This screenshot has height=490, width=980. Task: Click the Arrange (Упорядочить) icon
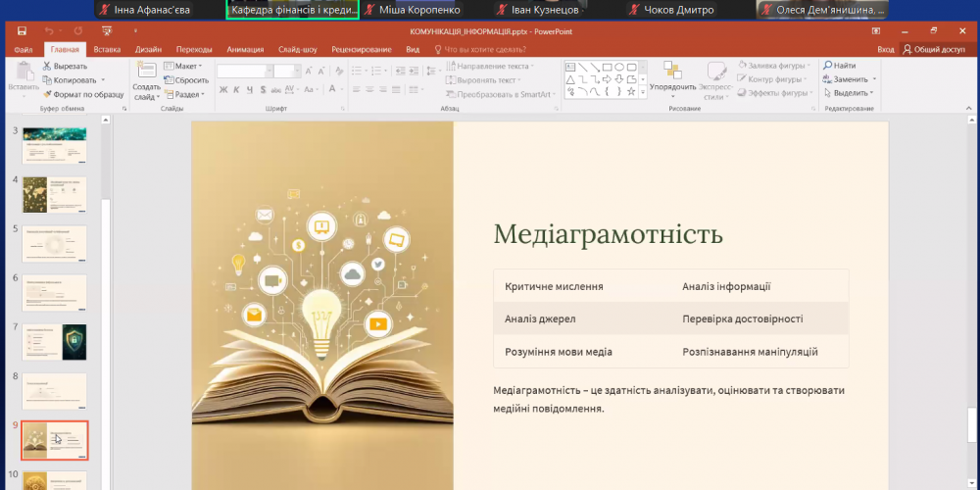672,71
